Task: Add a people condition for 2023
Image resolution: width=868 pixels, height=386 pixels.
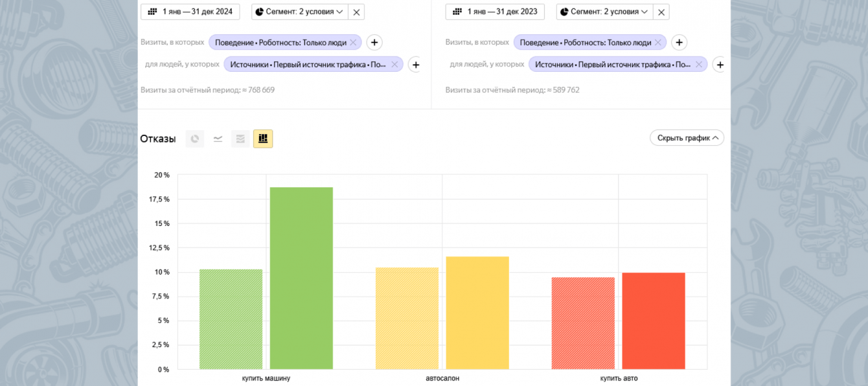Action: point(720,65)
